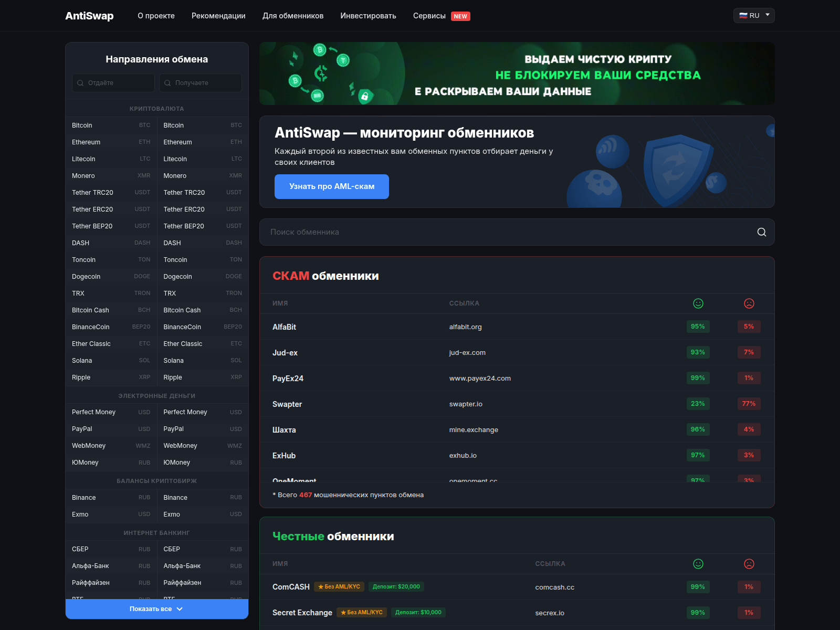Focus the Отдаёте search field
Image resolution: width=840 pixels, height=630 pixels.
[113, 83]
